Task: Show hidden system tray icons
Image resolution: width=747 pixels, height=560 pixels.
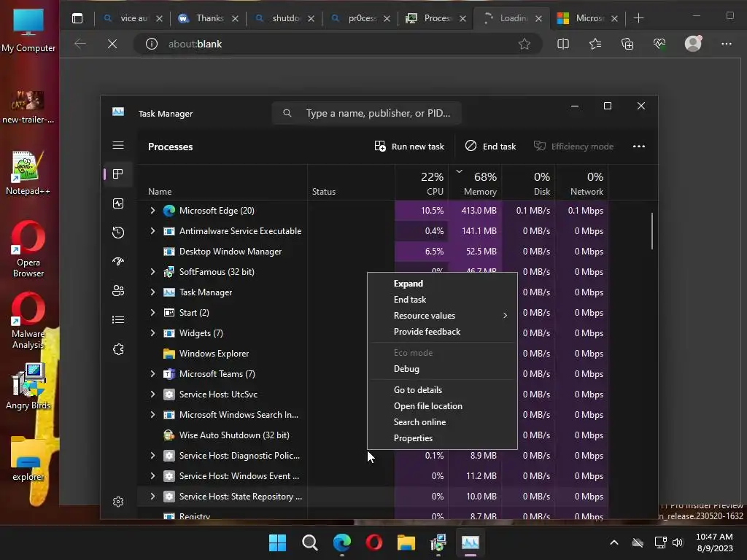Action: [x=614, y=542]
